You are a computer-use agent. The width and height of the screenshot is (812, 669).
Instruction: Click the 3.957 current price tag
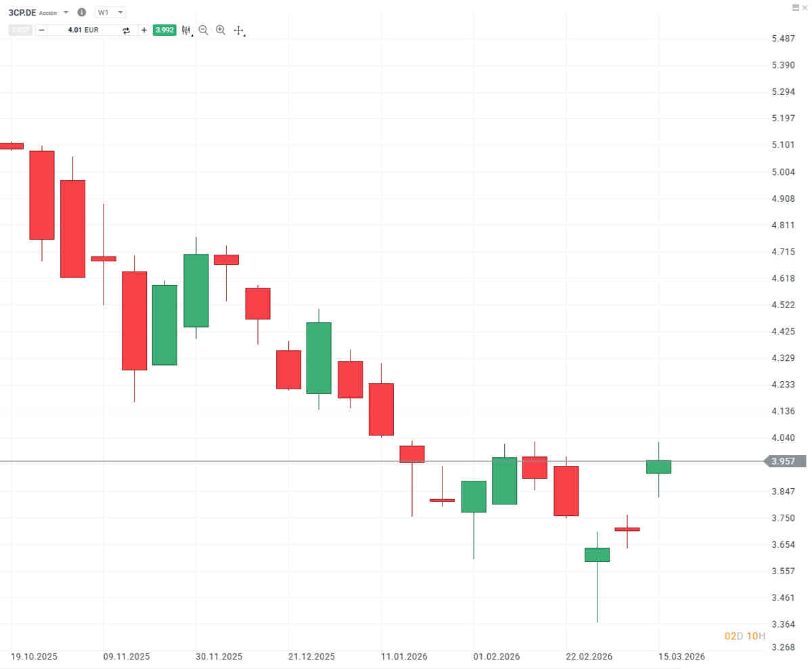785,461
